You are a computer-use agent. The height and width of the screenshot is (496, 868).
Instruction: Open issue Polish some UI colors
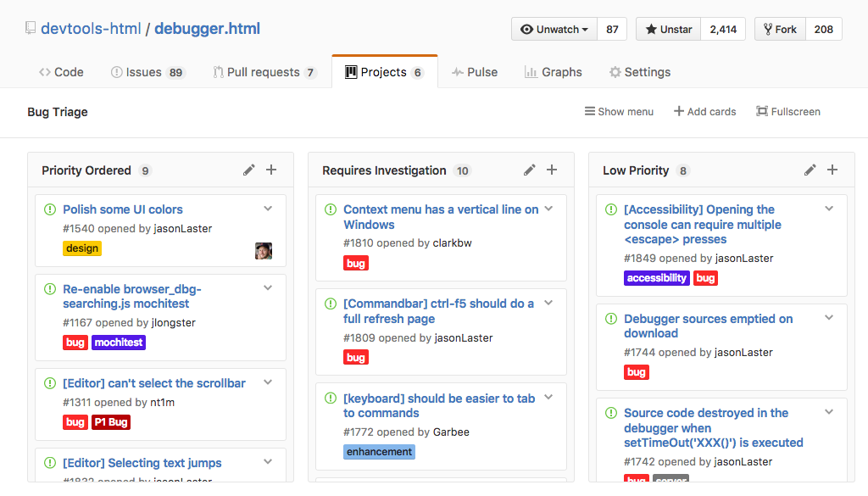(x=123, y=209)
